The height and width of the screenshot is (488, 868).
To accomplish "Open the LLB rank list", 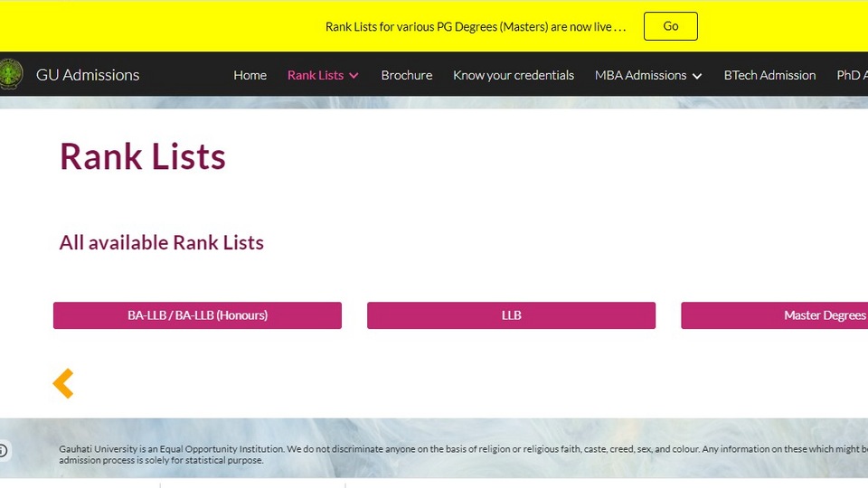I will pos(511,315).
